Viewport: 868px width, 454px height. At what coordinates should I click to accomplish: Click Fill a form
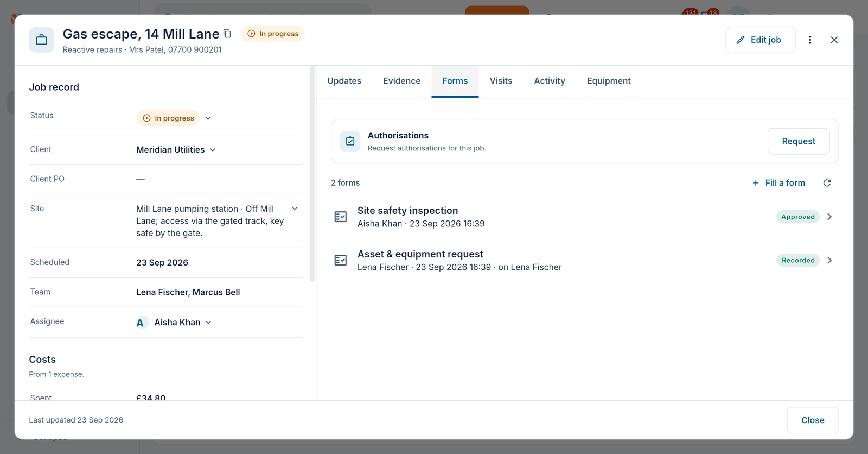(778, 183)
